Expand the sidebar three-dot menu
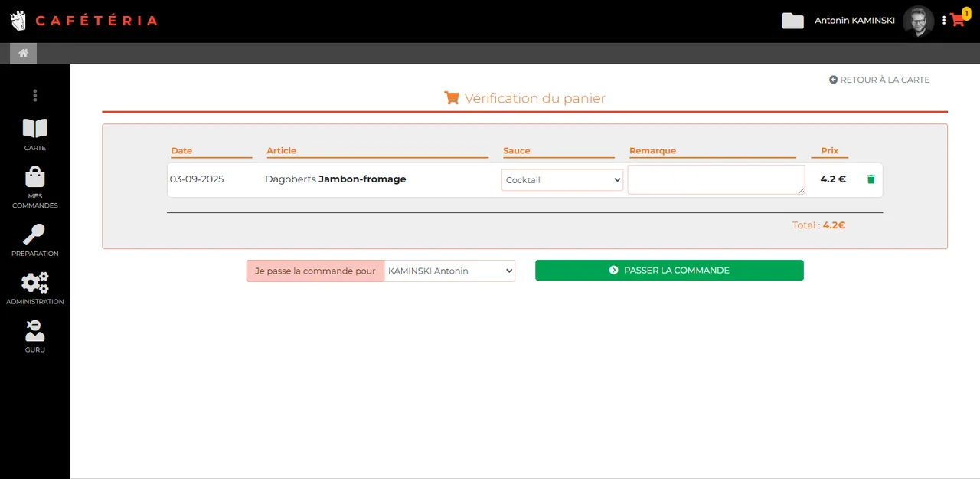Viewport: 980px width, 479px height. click(x=34, y=96)
